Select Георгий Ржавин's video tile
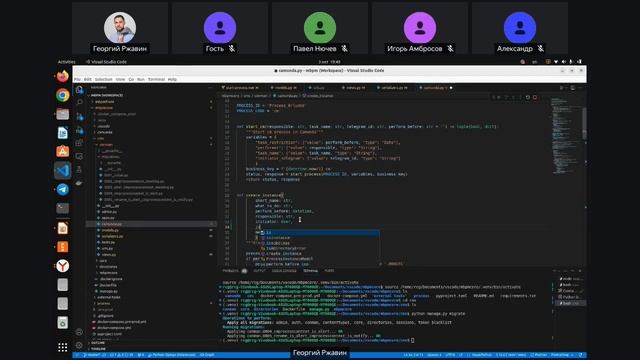The width and height of the screenshot is (640, 360). tap(120, 28)
